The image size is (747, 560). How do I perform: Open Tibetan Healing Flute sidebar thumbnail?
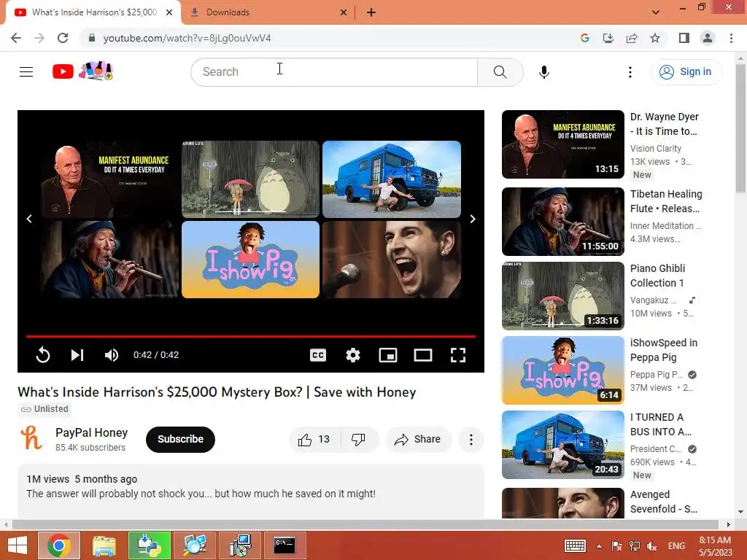pyautogui.click(x=562, y=222)
